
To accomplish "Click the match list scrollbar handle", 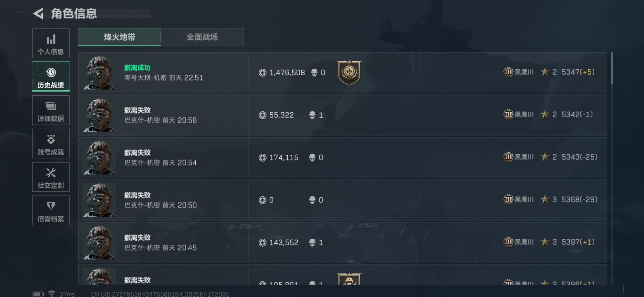I will [612, 68].
